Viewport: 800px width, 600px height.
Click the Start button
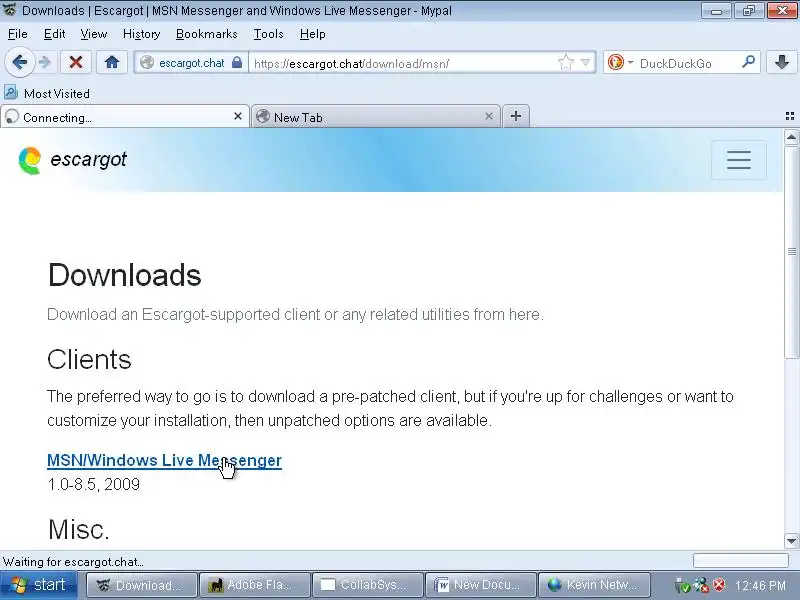click(39, 585)
